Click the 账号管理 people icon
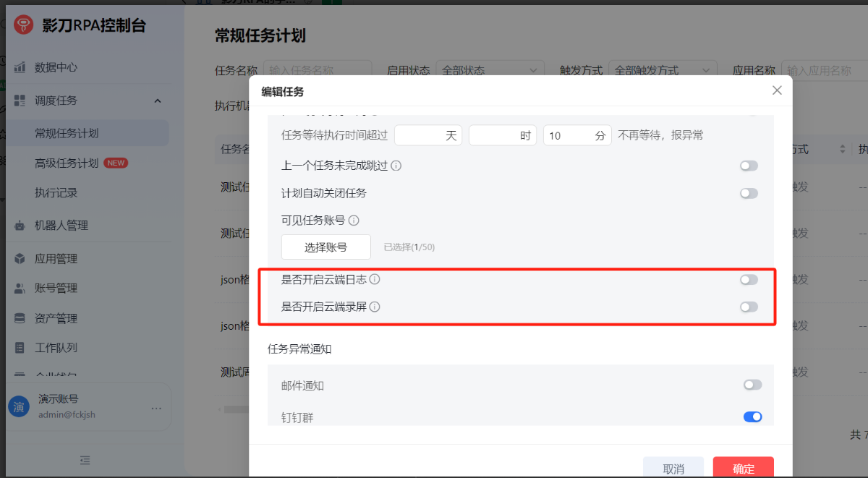Screen dimensions: 868x478 pos(20,289)
